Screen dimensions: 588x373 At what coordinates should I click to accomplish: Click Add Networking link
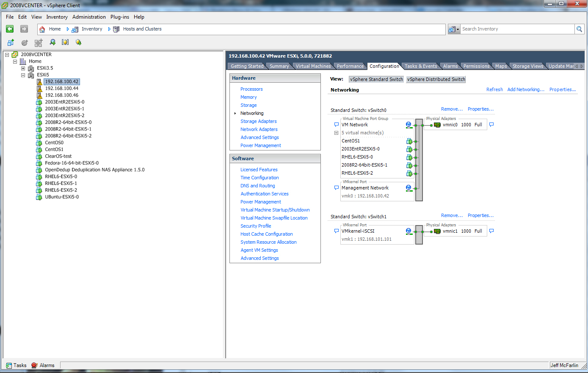point(526,89)
